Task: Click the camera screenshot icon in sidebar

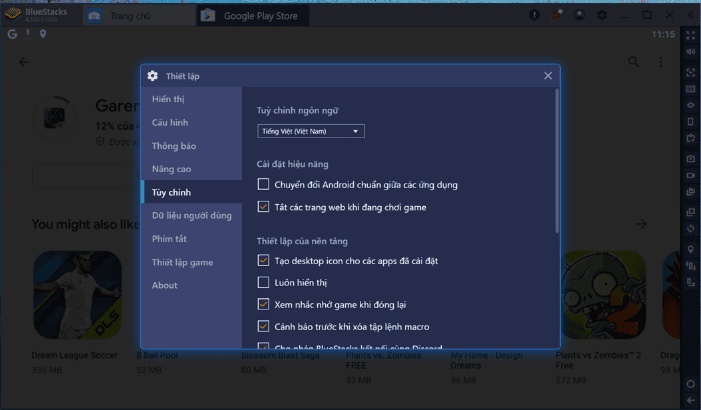Action: coord(691,159)
